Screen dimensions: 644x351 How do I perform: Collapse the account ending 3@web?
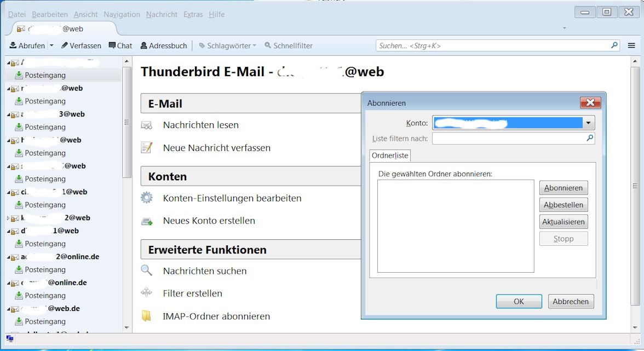(9, 114)
